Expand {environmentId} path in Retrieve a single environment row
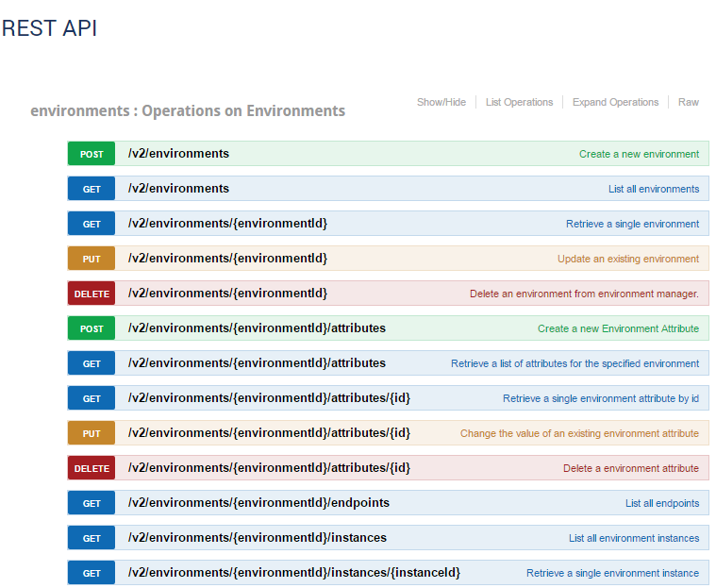The image size is (716, 588). (x=227, y=224)
